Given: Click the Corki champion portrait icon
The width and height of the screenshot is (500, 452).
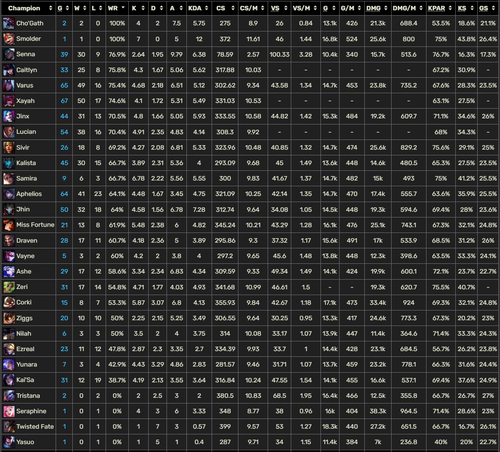Looking at the screenshot, I should pos(9,302).
